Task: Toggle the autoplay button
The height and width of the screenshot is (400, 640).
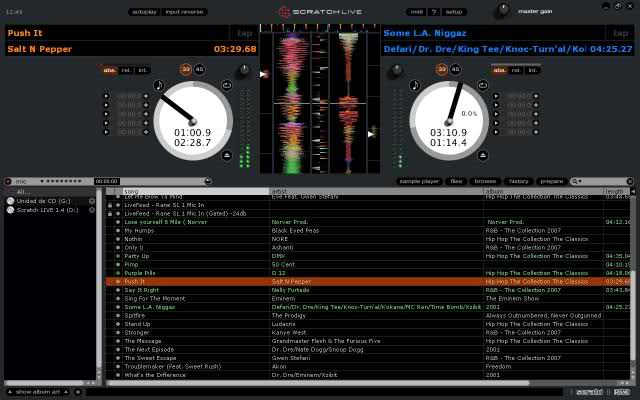Action: [x=144, y=12]
